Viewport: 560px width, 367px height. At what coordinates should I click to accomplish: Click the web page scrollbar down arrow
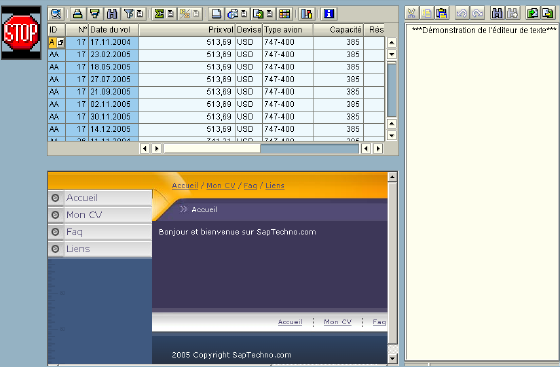(x=392, y=358)
